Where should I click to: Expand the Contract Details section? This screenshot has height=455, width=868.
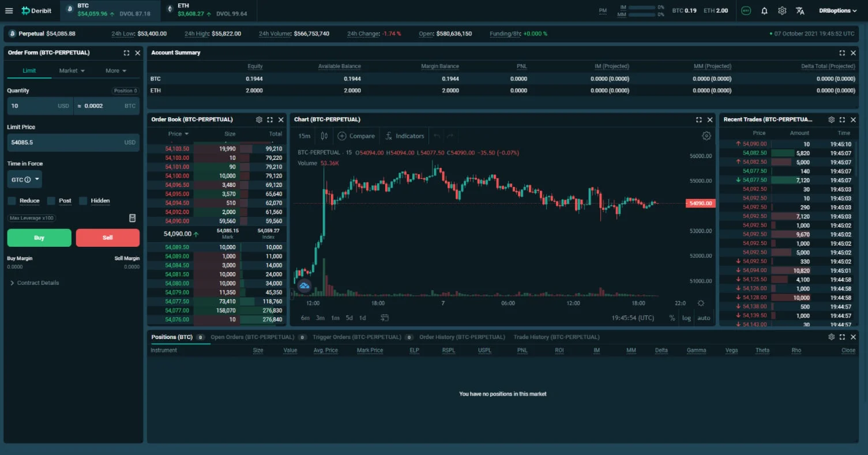point(35,283)
